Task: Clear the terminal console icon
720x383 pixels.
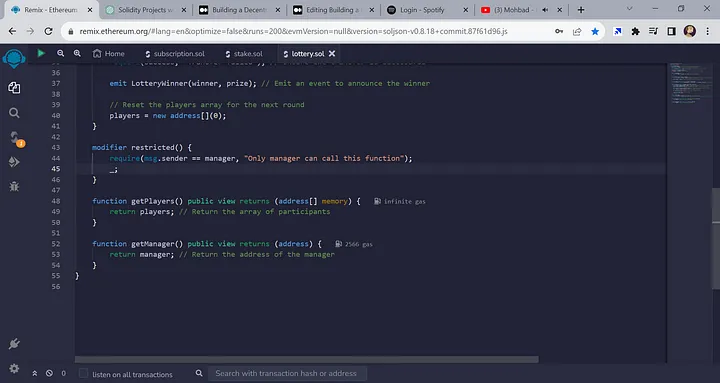Action: pos(49,373)
